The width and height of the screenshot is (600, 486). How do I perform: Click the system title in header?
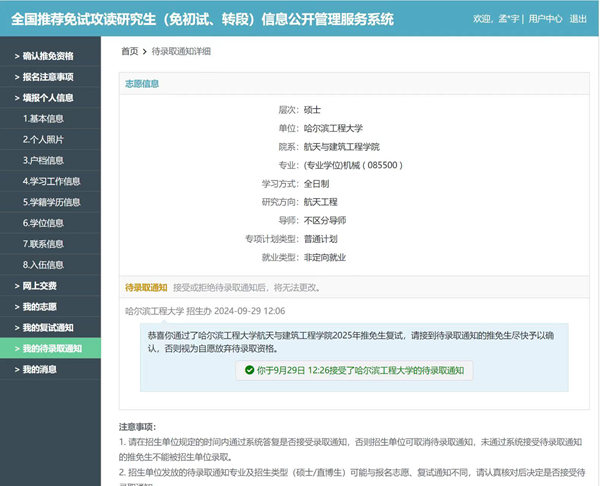click(x=202, y=19)
